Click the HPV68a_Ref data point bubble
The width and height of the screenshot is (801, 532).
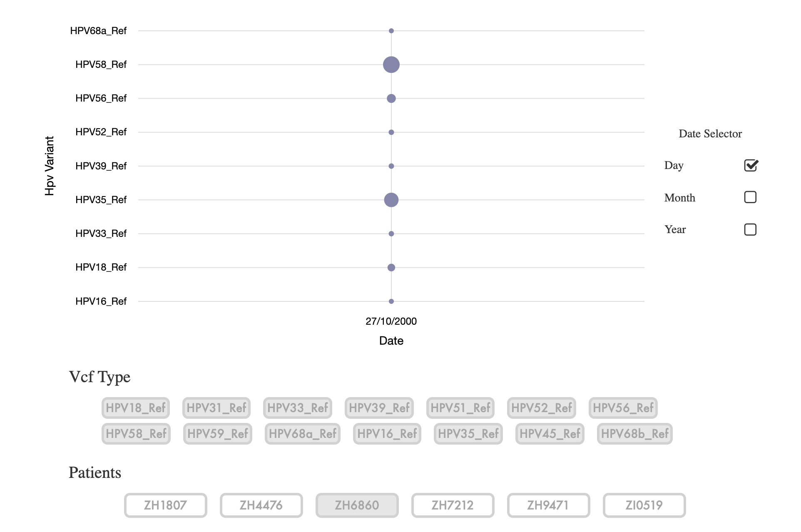pos(391,30)
